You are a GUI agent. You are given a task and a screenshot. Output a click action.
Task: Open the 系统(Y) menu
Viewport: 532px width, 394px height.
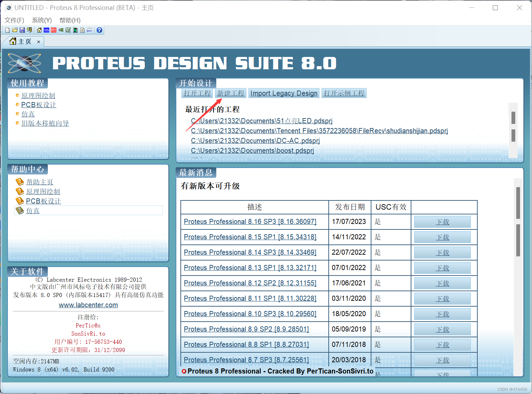pyautogui.click(x=42, y=20)
